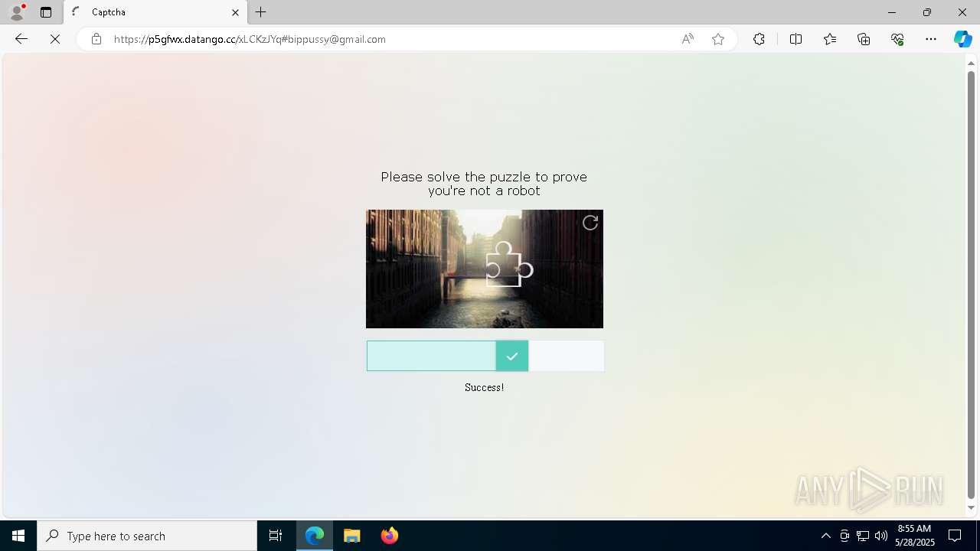Click the captcha refresh icon on puzzle image
The image size is (980, 551).
pos(590,223)
